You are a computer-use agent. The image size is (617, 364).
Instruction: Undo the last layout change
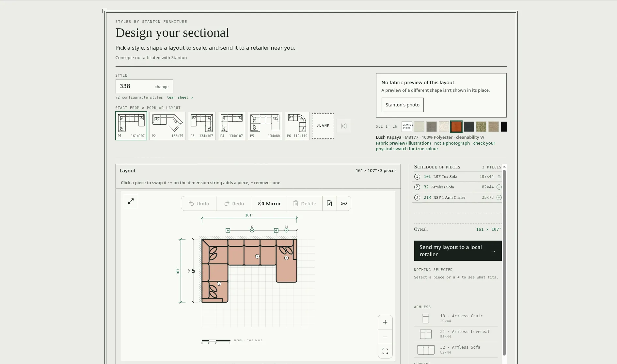click(199, 203)
